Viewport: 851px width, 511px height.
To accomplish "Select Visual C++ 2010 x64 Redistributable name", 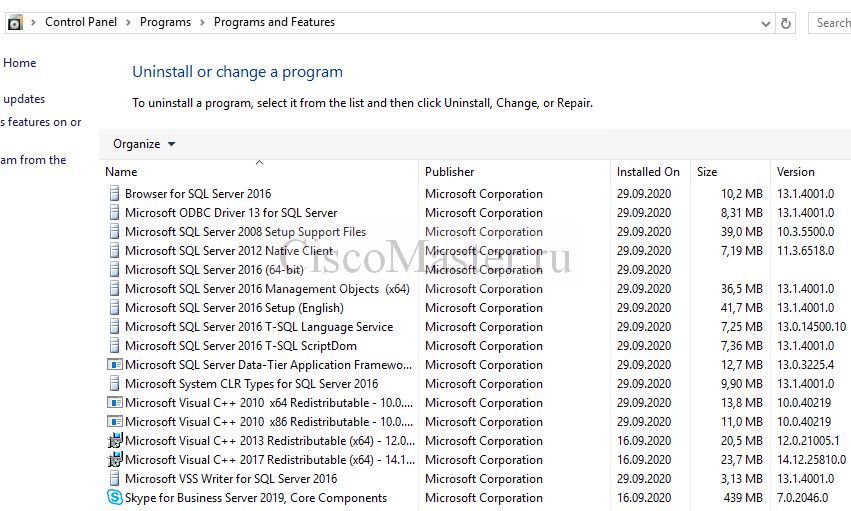I will (x=269, y=403).
